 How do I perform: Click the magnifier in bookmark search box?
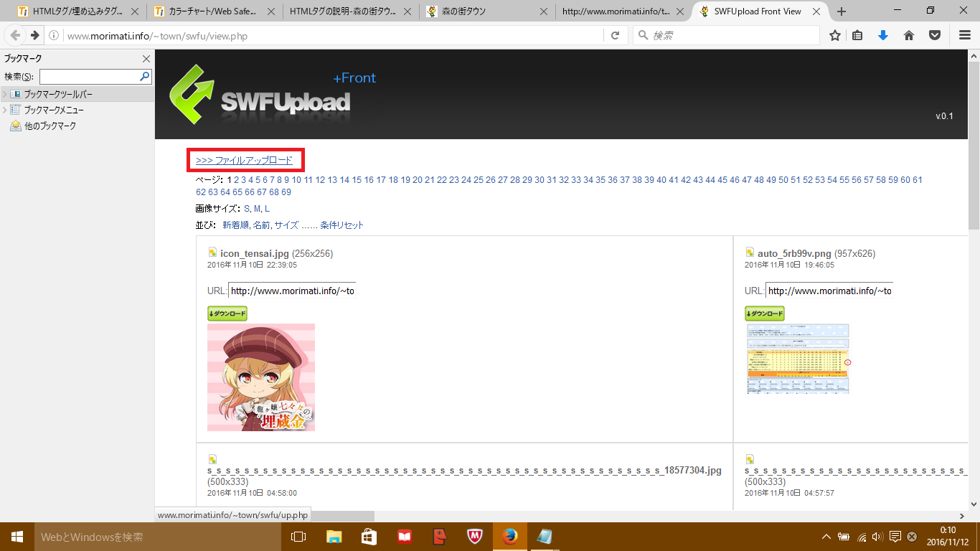point(144,76)
